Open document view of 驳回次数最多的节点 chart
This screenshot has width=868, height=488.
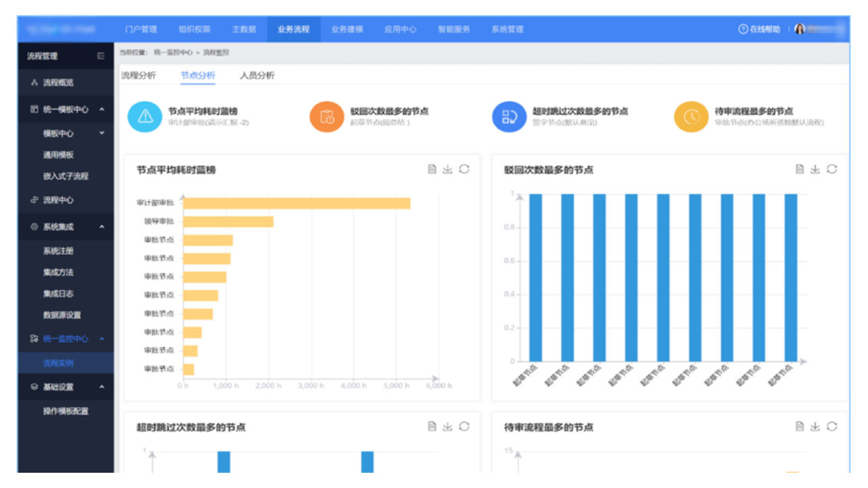click(x=799, y=169)
